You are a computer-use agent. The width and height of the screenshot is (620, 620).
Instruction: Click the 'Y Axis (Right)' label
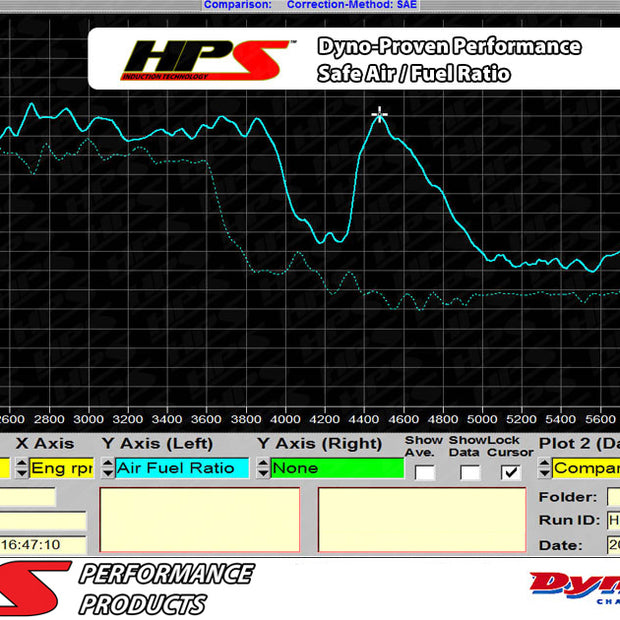click(319, 444)
